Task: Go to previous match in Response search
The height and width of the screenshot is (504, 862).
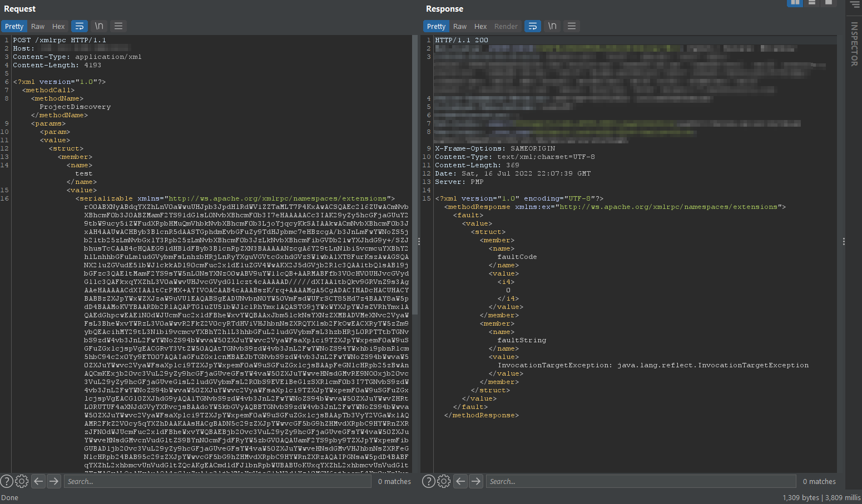Action: pos(460,481)
